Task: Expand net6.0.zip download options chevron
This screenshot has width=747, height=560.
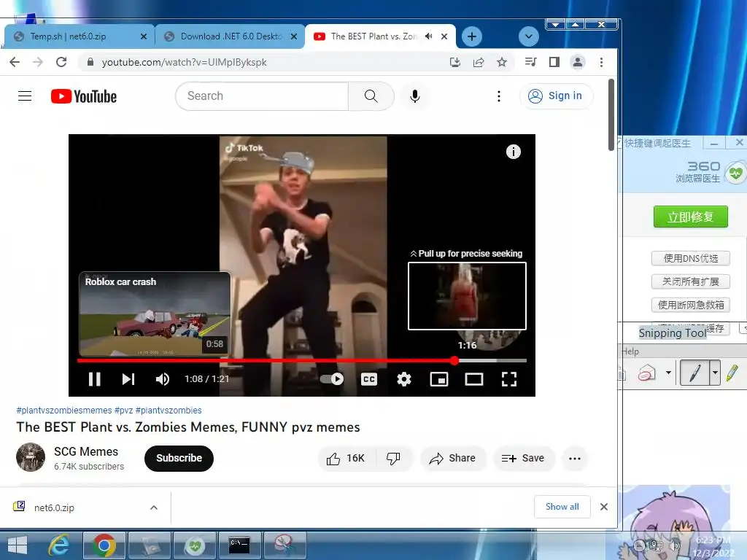Action: [x=153, y=507]
